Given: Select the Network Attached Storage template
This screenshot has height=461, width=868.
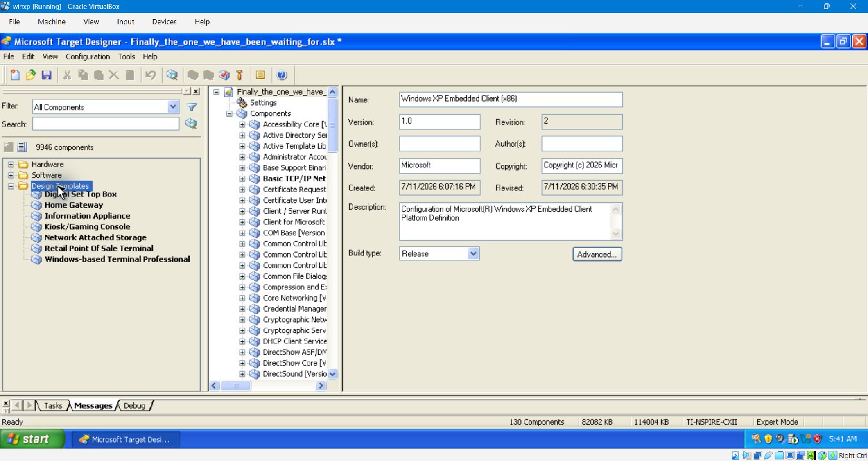Looking at the screenshot, I should point(96,237).
